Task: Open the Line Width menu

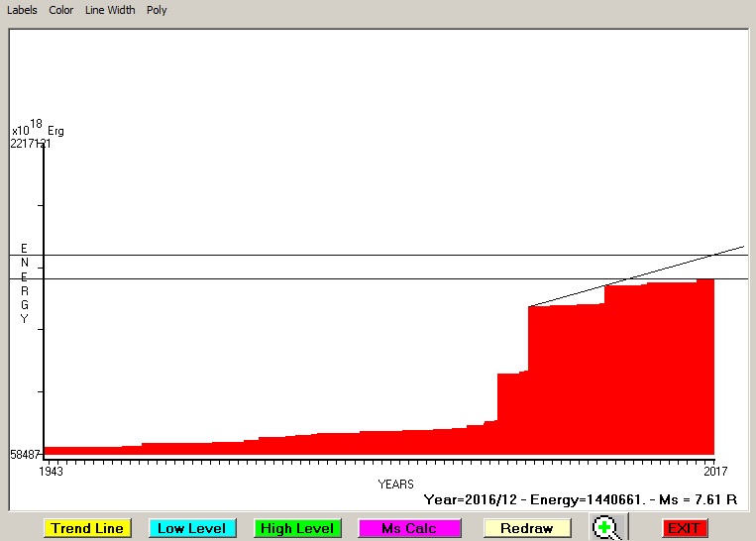Action: pos(110,10)
